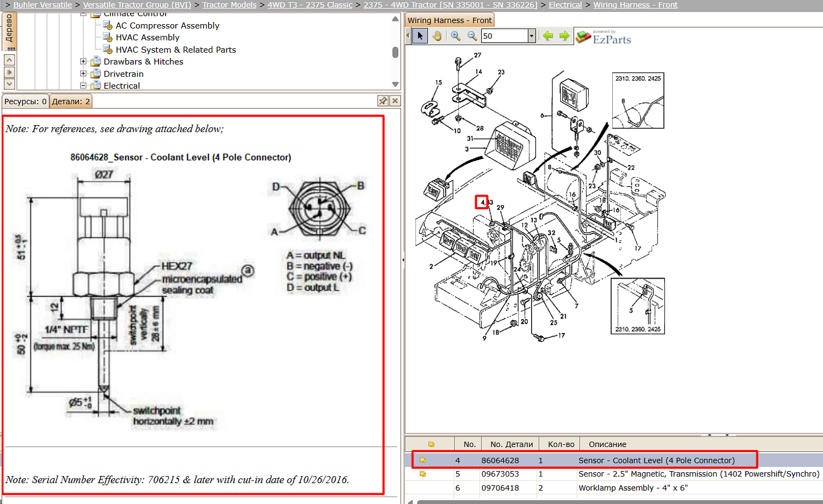Sort by the No. column header

(469, 444)
